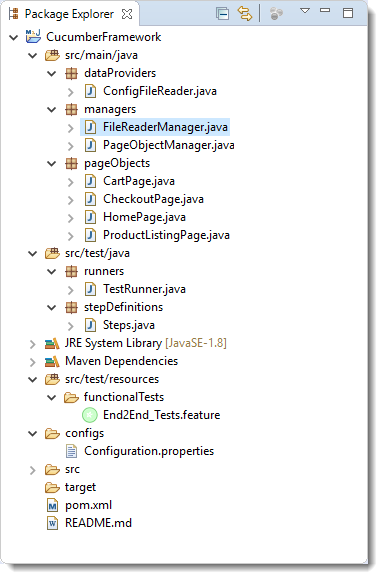Select Configuration.properties
Image resolution: width=383 pixels, height=579 pixels.
tap(149, 451)
